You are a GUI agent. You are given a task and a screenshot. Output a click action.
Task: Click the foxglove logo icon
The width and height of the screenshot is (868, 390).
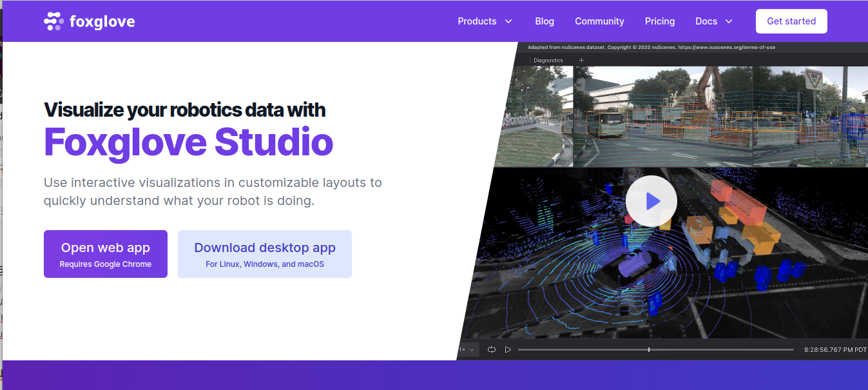[53, 21]
